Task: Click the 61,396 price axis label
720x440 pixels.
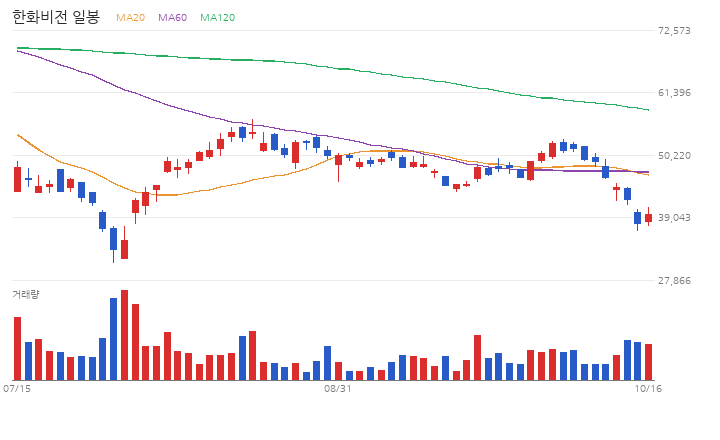Action: point(674,93)
